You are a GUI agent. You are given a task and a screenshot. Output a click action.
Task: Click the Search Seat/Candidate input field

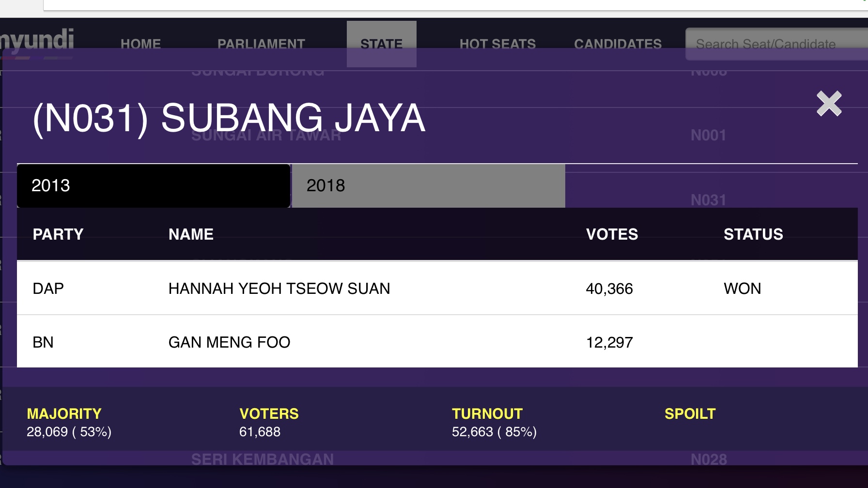coord(776,44)
